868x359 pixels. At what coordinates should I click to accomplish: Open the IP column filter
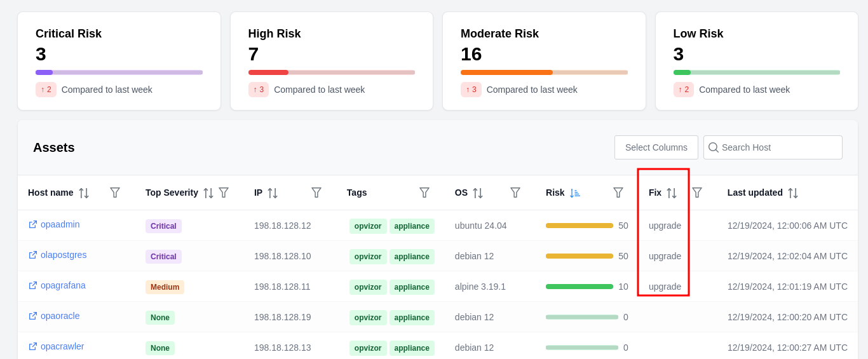tap(316, 193)
